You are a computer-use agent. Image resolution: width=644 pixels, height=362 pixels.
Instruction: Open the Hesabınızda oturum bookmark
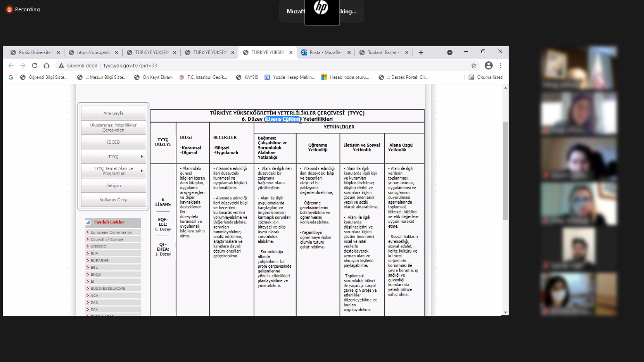345,77
